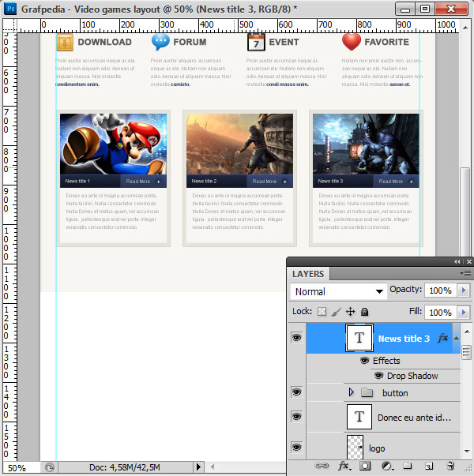Open the blend mode Normal dropdown
474x476 pixels.
pyautogui.click(x=338, y=291)
